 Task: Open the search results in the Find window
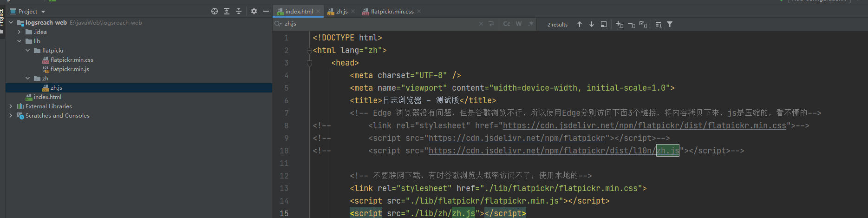click(659, 24)
